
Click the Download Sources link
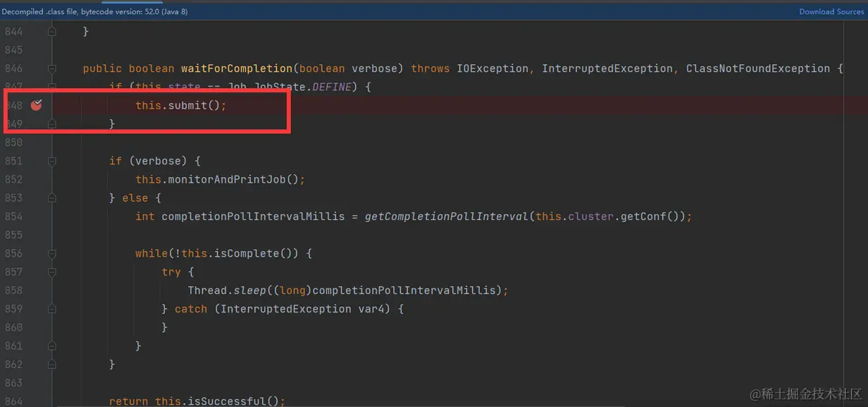click(831, 11)
